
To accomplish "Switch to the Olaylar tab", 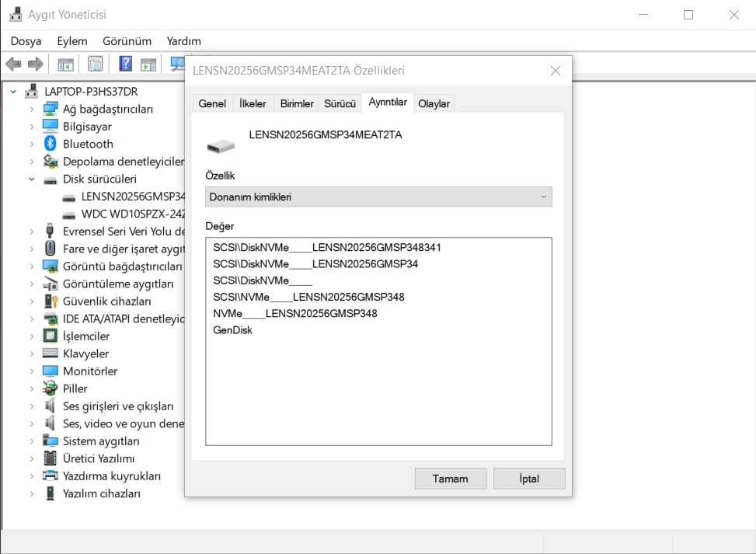I will [434, 103].
